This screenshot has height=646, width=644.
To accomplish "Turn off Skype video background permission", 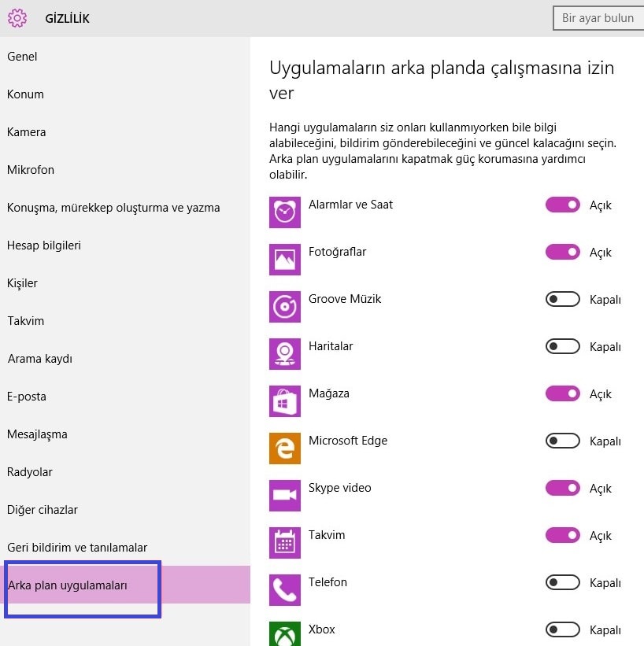I will coord(562,488).
